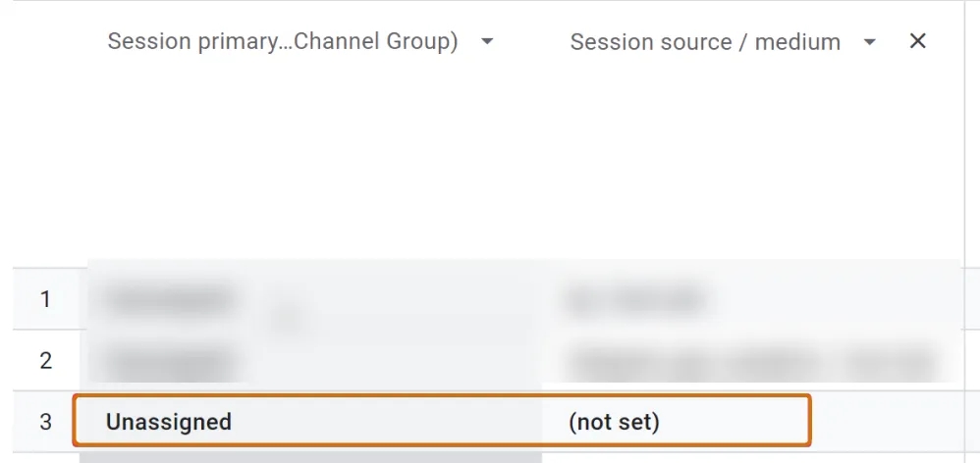Viewport: 980px width, 463px height.
Task: Click row number 1
Action: pyautogui.click(x=45, y=299)
